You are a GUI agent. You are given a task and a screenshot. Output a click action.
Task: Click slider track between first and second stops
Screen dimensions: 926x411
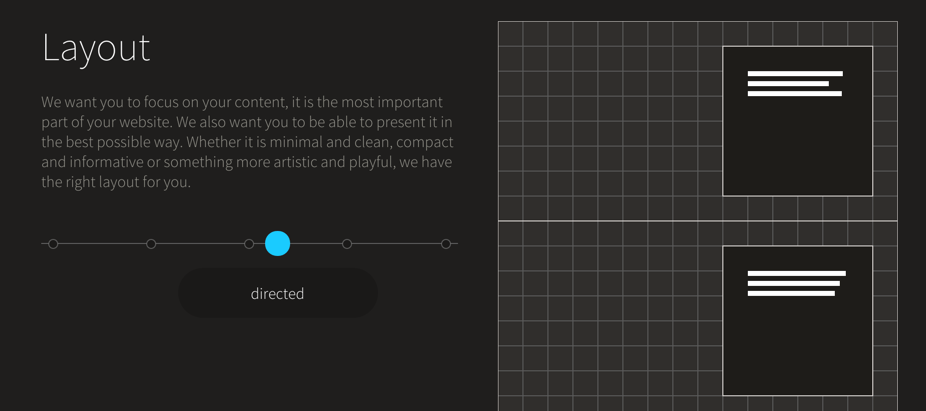102,244
